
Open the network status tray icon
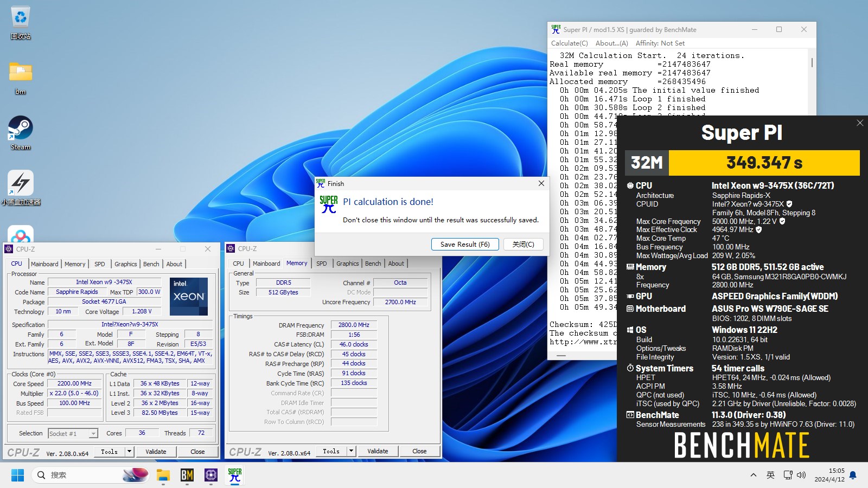click(788, 475)
